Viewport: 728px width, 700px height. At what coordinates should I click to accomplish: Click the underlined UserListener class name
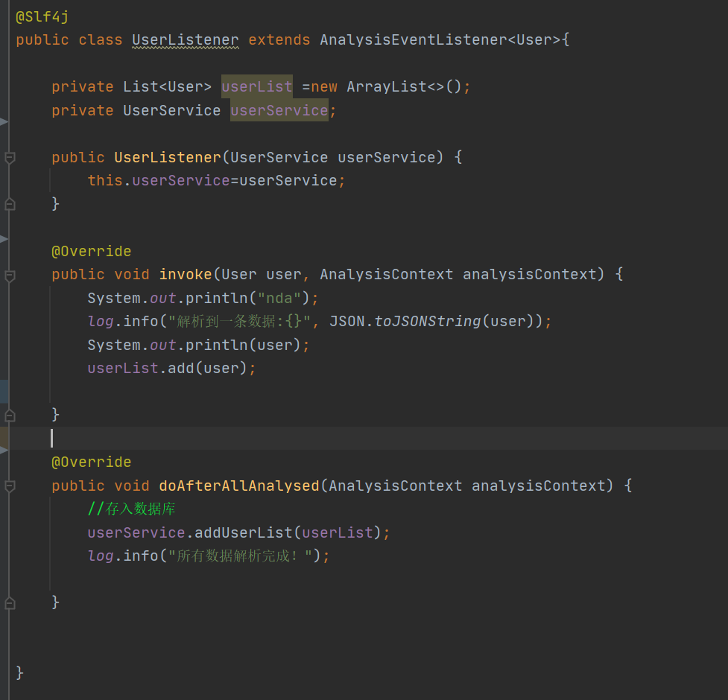[185, 39]
